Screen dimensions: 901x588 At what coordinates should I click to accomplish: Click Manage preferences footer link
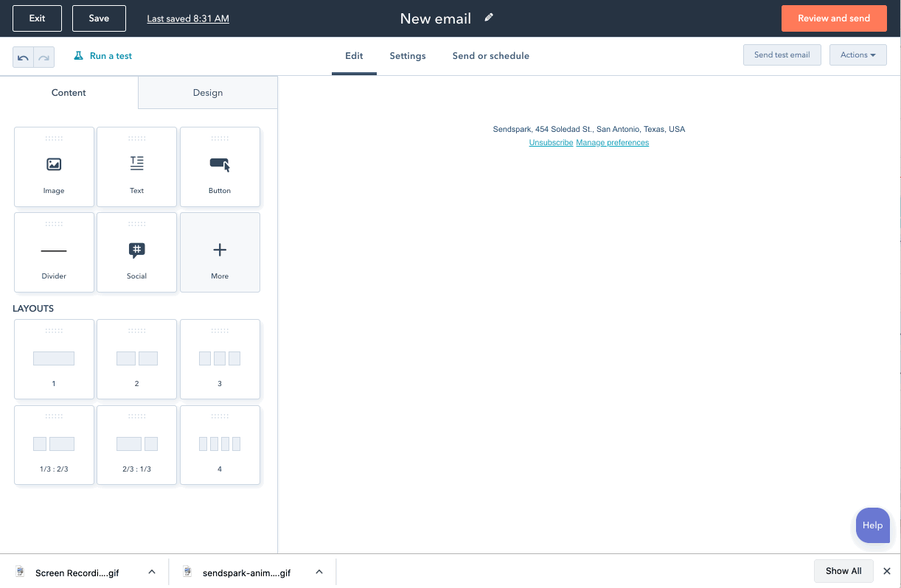point(613,143)
